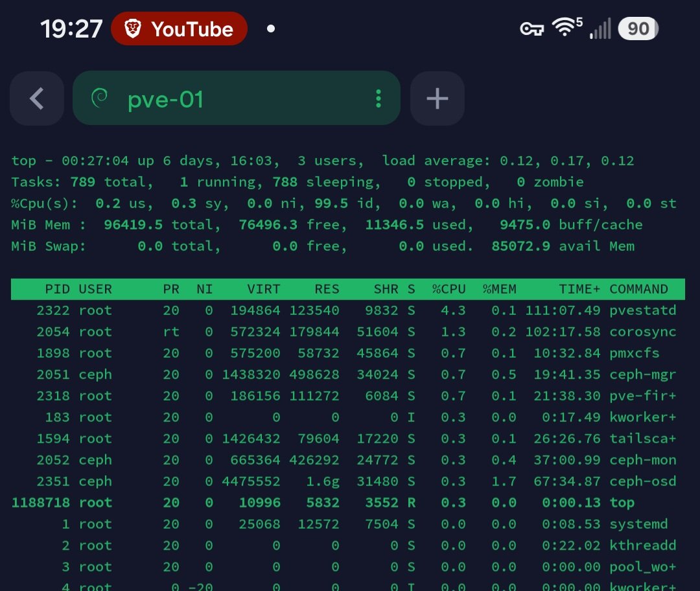This screenshot has height=591, width=700.
Task: Tap the 1.6g RES value
Action: click(x=322, y=481)
